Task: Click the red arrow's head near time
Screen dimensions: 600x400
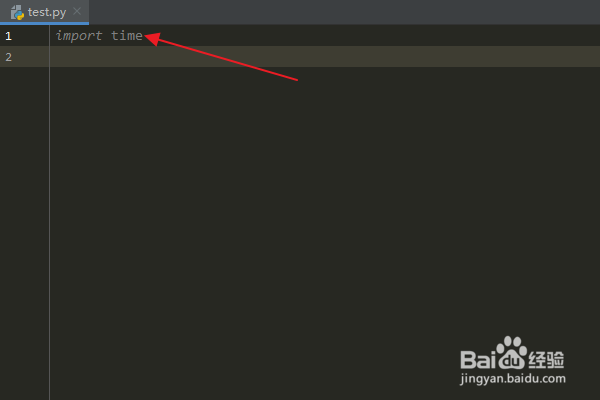Action: [x=153, y=38]
